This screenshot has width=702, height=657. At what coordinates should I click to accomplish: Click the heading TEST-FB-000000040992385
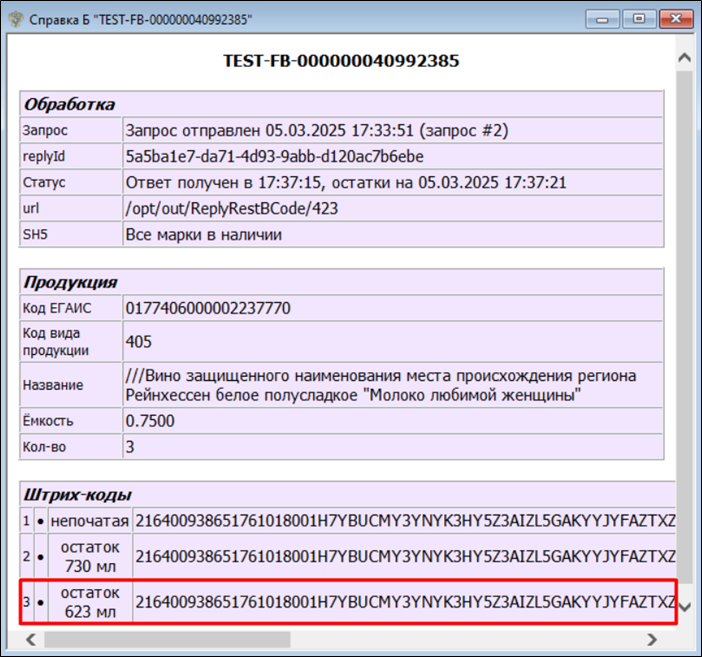(341, 61)
